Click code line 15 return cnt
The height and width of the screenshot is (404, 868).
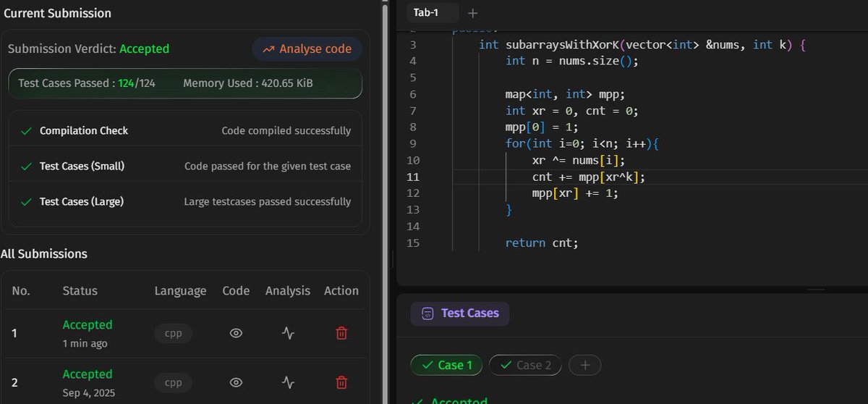pos(542,243)
